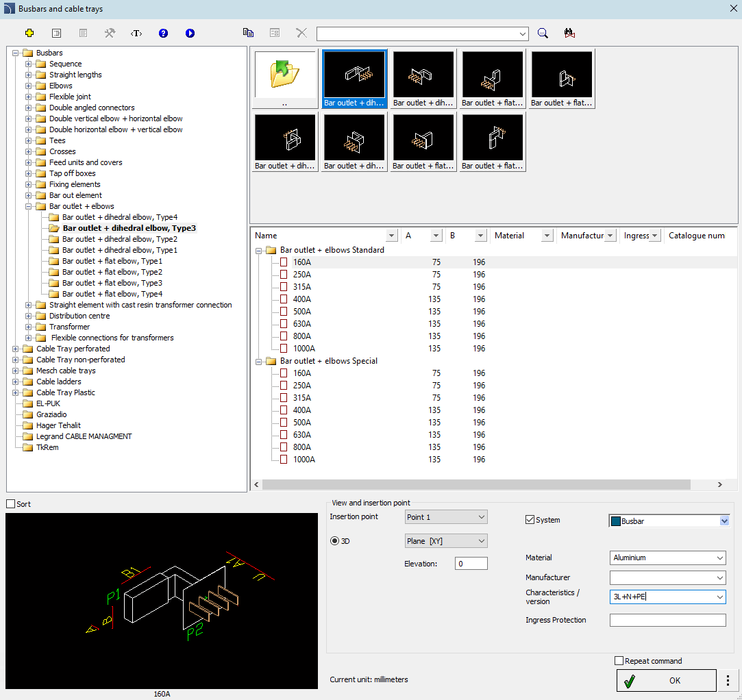
Task: Uncheck the System checkbox
Action: coord(530,519)
